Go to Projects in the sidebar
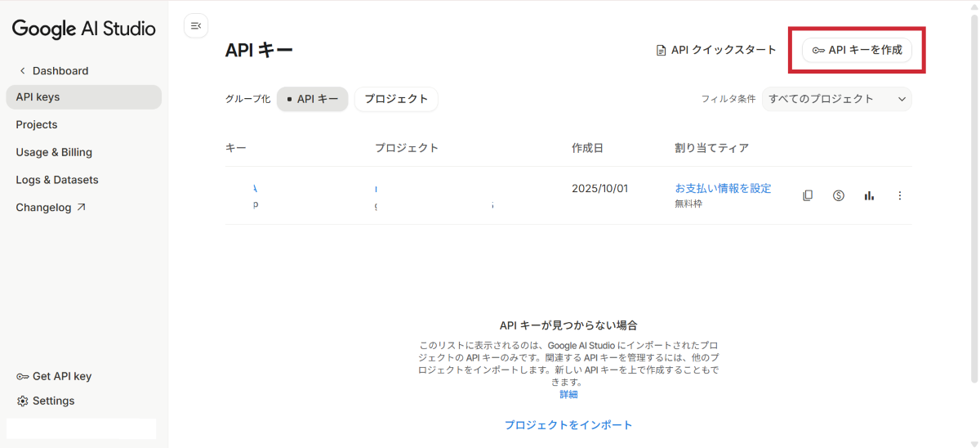The image size is (980, 448). (37, 125)
